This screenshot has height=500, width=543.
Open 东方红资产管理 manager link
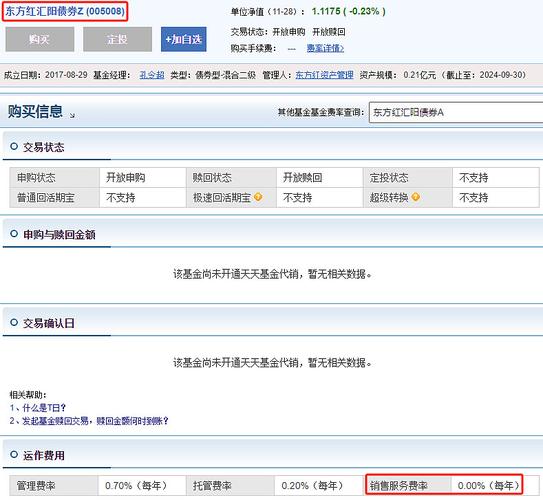tap(324, 75)
